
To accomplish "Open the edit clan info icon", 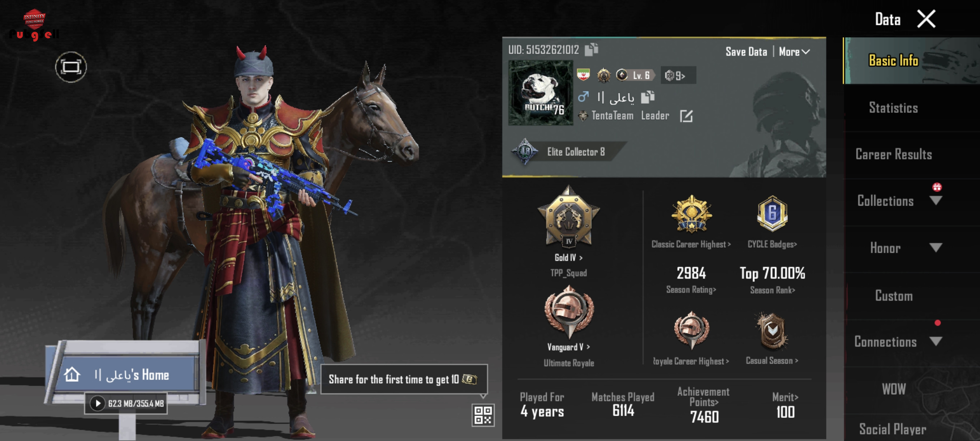I will click(x=686, y=116).
